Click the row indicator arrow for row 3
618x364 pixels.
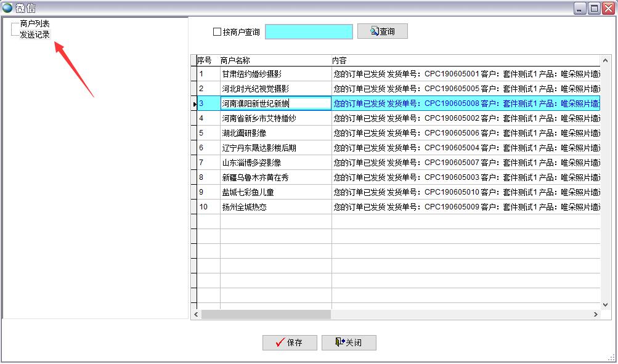[194, 104]
